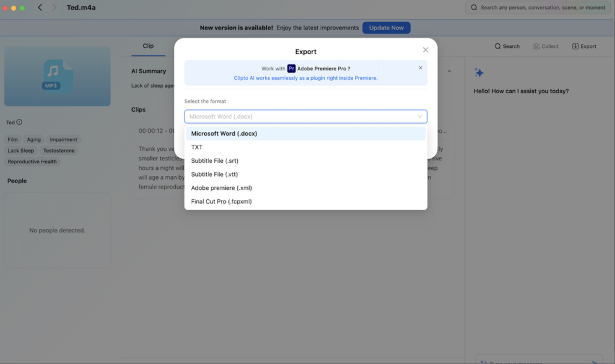Image resolution: width=615 pixels, height=364 pixels.
Task: Click the Export toolbar button
Action: 584,46
